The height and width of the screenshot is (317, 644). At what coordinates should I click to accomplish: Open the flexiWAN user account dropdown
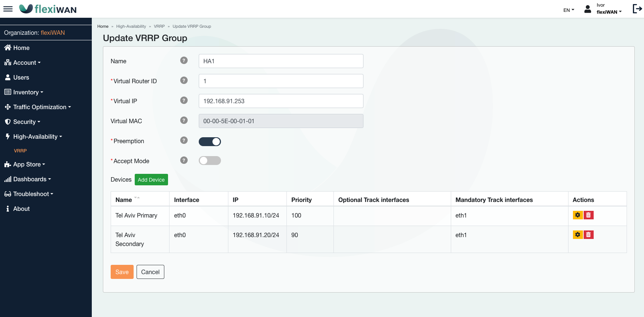pos(609,12)
